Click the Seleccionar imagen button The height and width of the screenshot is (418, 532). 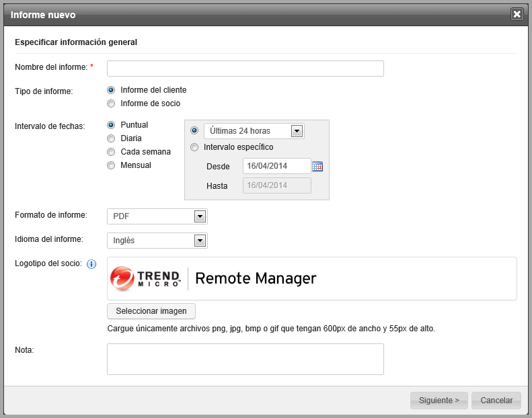(x=151, y=311)
